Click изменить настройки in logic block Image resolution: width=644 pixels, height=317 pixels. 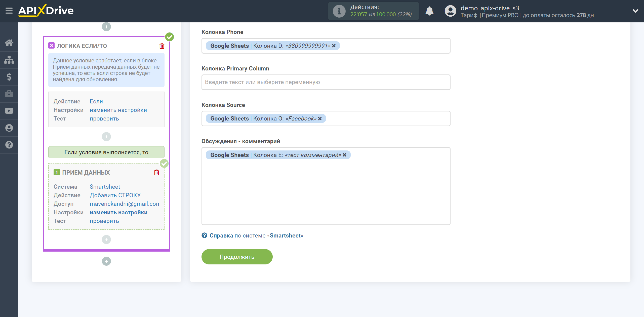[118, 110]
